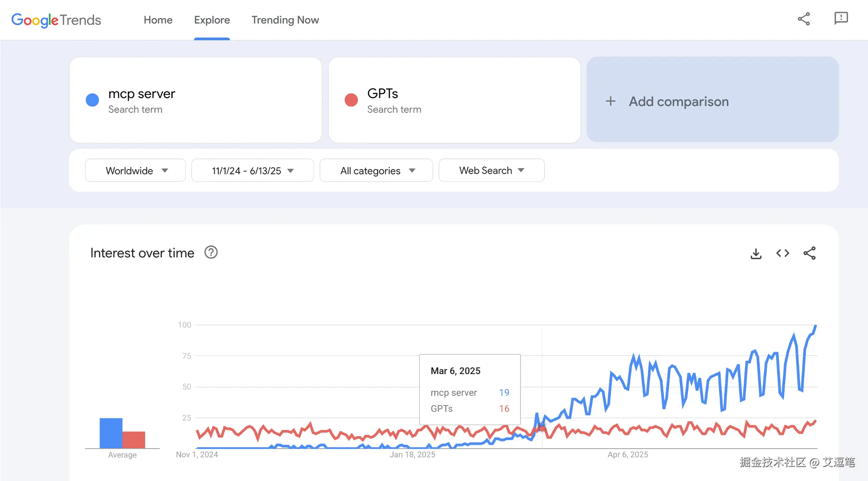Switch to the Trending Now tab
Viewport: 868px width, 481px height.
click(285, 20)
